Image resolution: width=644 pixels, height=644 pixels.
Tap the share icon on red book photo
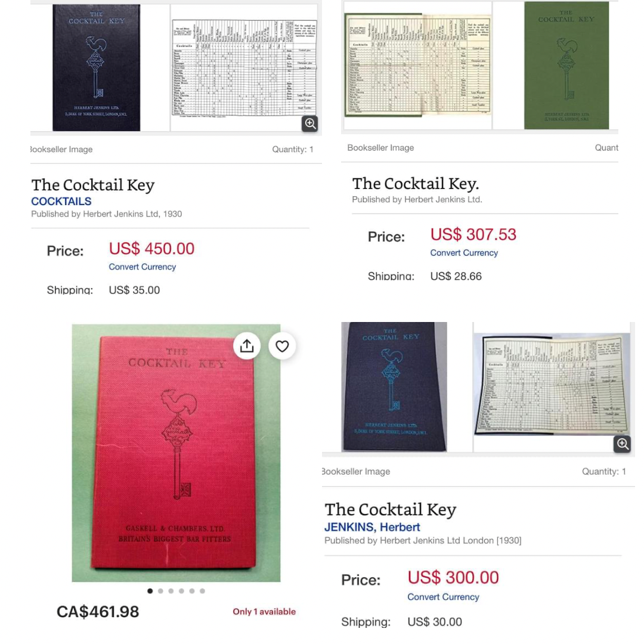[x=247, y=346]
